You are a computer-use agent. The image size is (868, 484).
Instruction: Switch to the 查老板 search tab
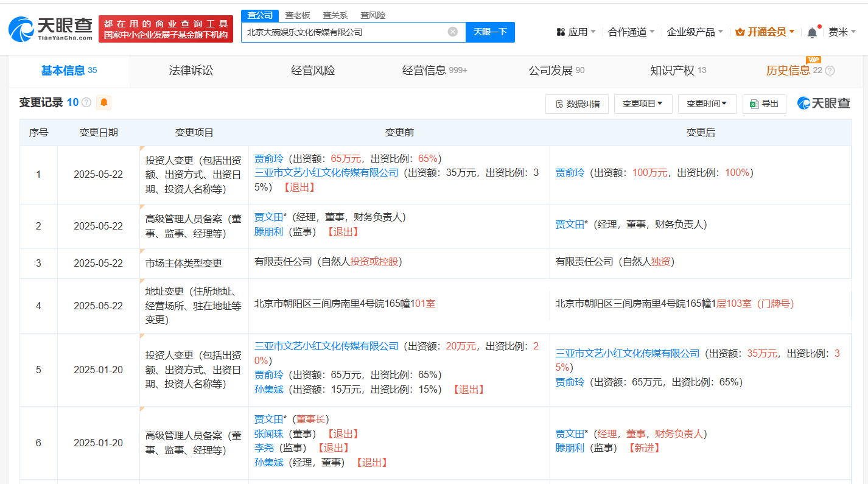coord(296,15)
